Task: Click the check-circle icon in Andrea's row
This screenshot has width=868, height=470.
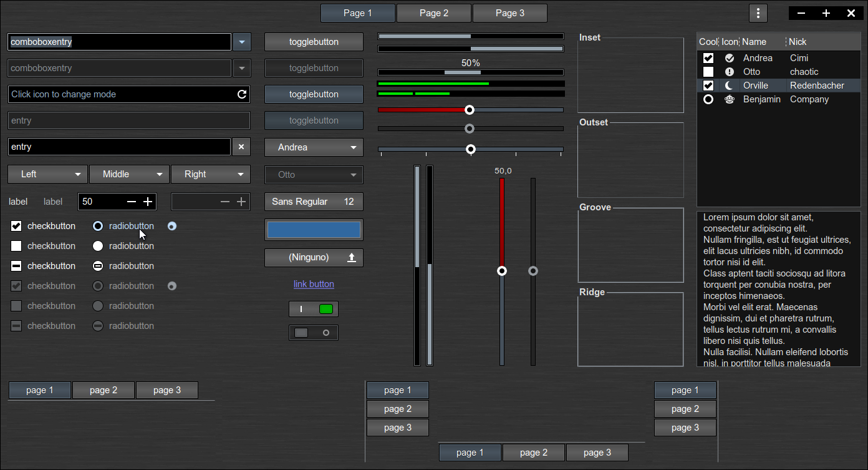Action: tap(730, 58)
